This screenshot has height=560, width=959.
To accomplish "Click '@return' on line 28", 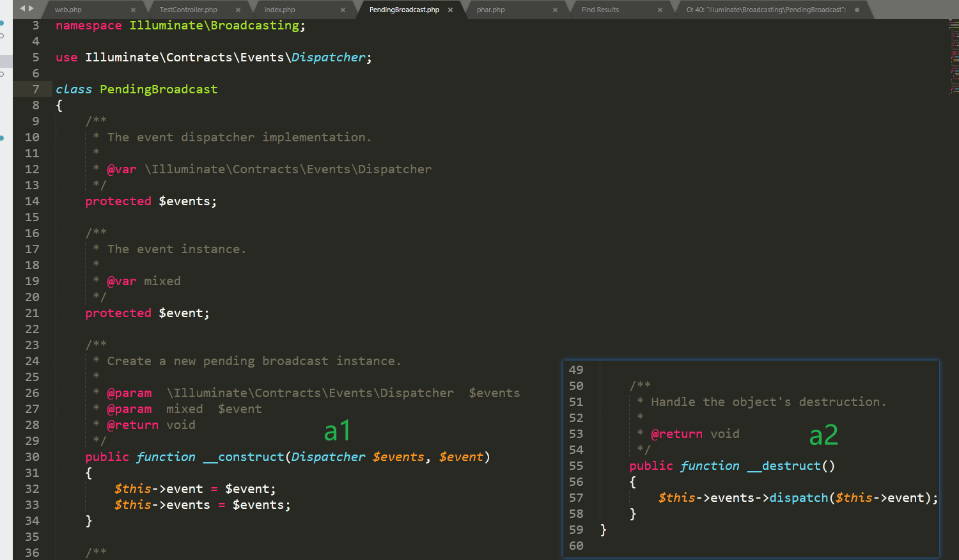I will tap(132, 425).
